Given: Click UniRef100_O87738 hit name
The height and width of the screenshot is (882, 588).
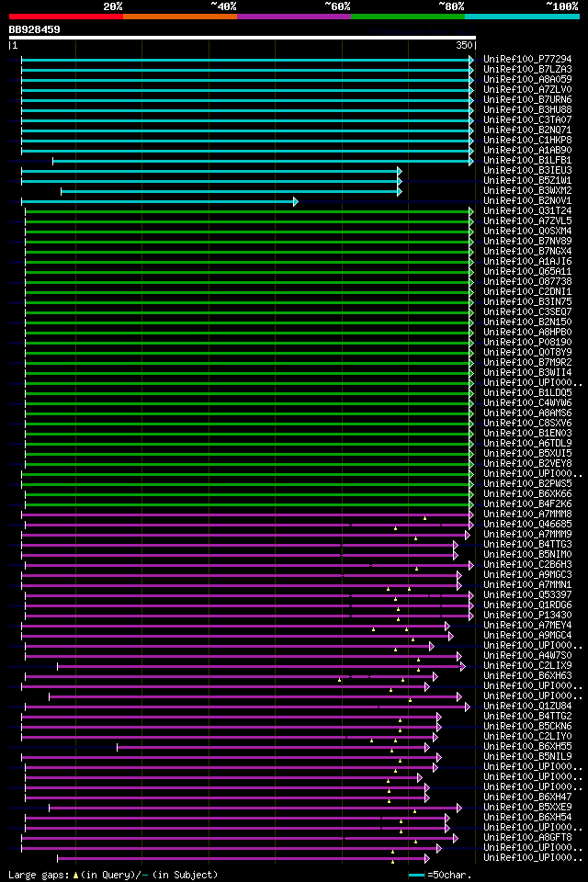Looking at the screenshot, I should pos(527,282).
